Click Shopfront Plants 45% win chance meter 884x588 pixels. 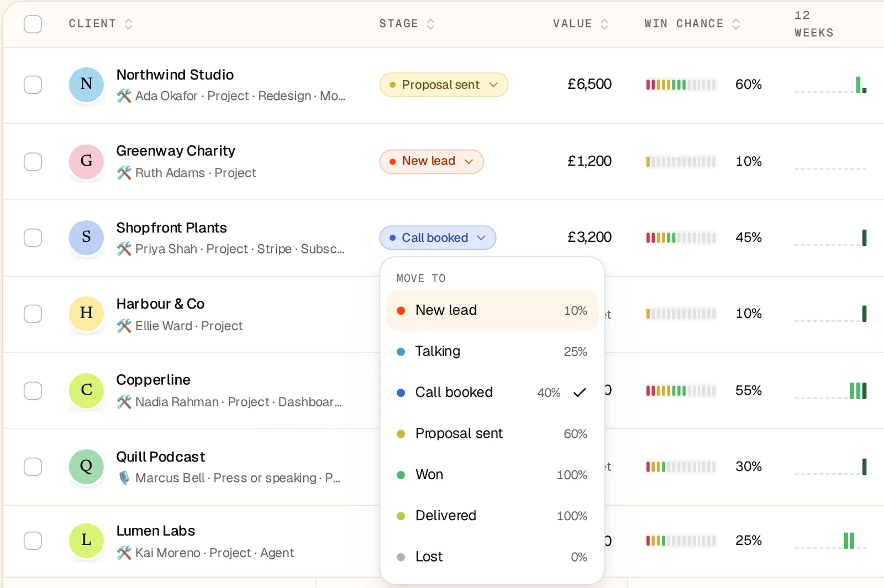[x=681, y=238]
